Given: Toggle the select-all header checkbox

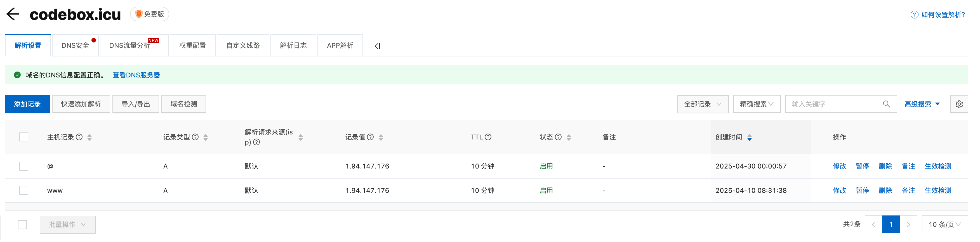Looking at the screenshot, I should click(x=23, y=137).
